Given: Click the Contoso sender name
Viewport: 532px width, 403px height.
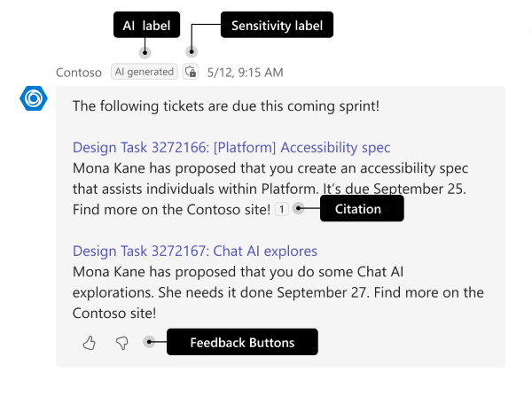Looking at the screenshot, I should [x=80, y=73].
